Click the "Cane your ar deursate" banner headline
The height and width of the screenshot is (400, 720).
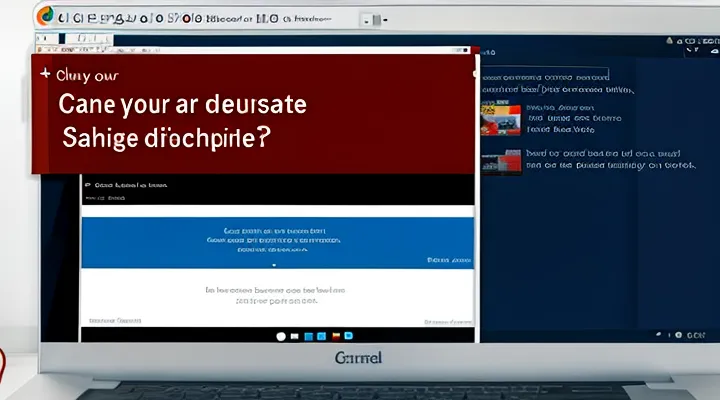click(183, 104)
